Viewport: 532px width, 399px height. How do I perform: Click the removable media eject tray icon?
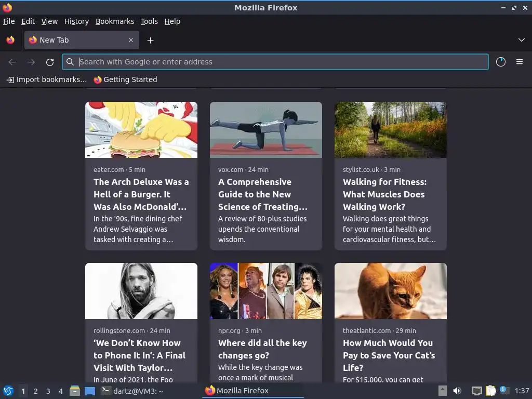[x=443, y=391]
